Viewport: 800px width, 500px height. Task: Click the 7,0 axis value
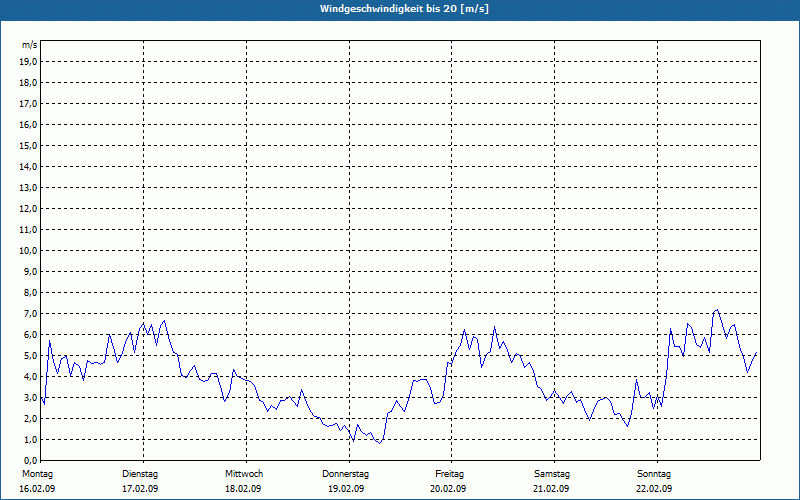(x=31, y=313)
